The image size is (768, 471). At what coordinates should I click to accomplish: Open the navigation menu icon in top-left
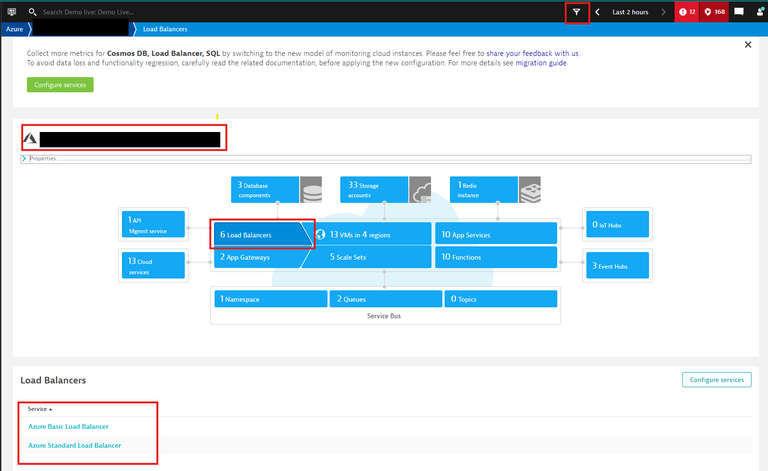(x=11, y=12)
